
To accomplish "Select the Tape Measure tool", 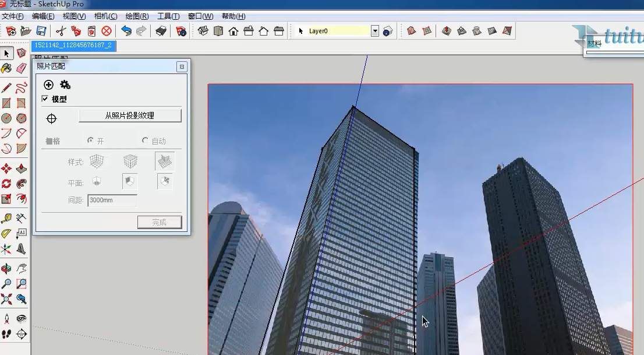I will tap(6, 219).
